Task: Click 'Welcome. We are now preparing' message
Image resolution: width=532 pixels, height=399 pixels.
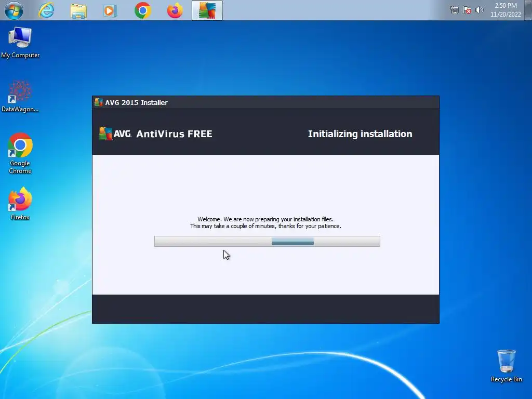Action: pyautogui.click(x=265, y=219)
